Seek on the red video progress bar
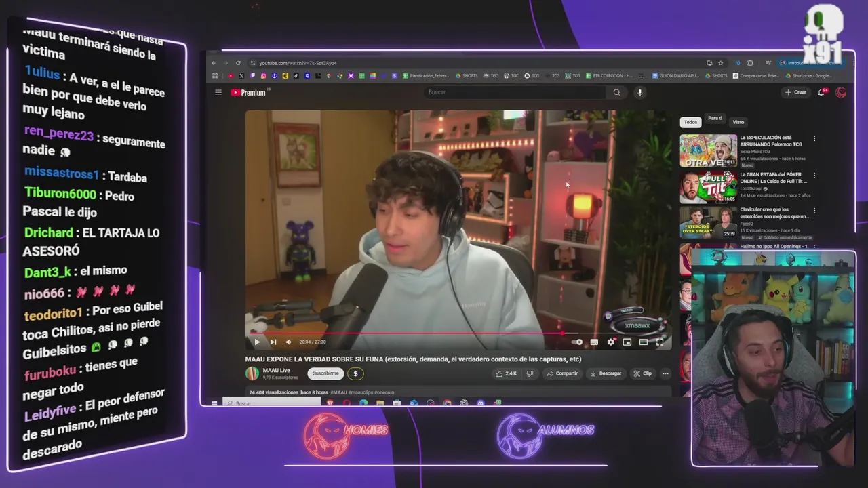Image resolution: width=868 pixels, height=488 pixels. [x=458, y=333]
